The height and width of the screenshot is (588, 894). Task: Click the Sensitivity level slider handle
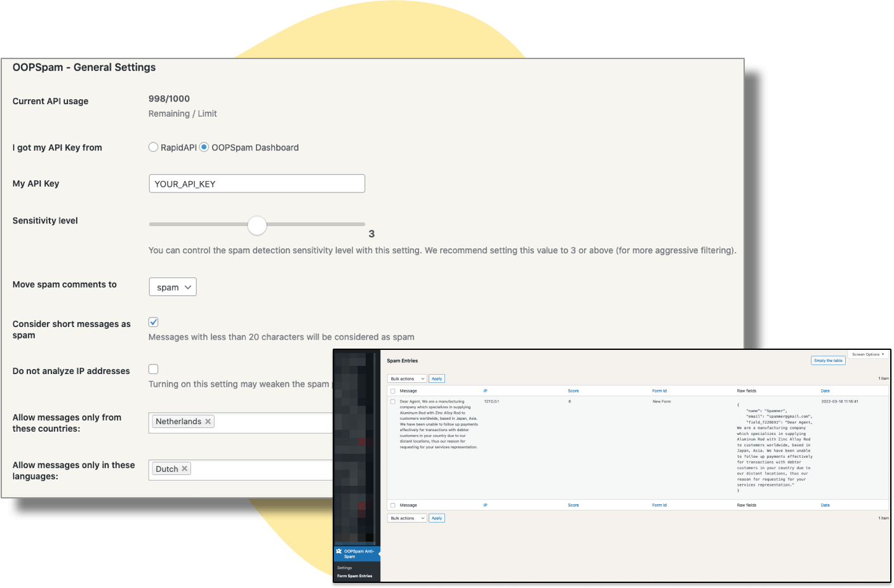[x=257, y=225]
